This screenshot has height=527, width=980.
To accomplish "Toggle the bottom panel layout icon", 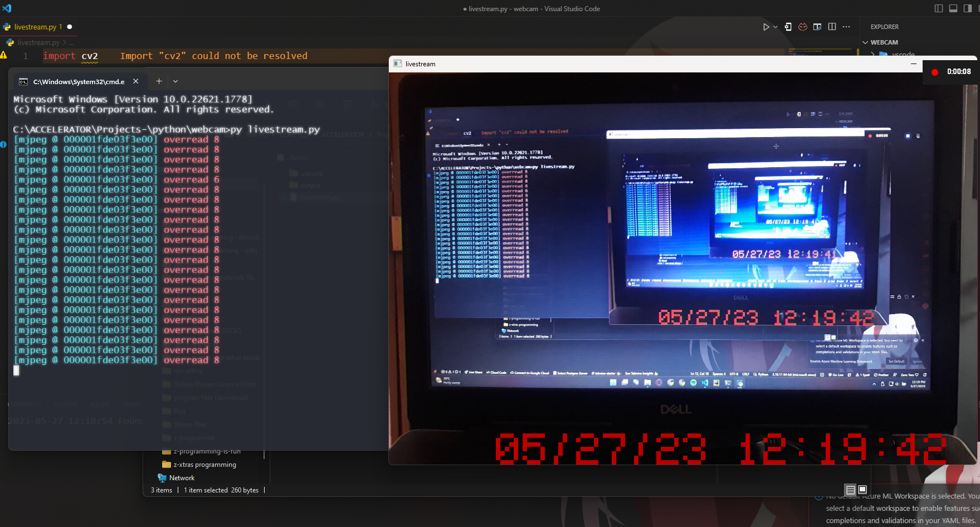I will 953,8.
